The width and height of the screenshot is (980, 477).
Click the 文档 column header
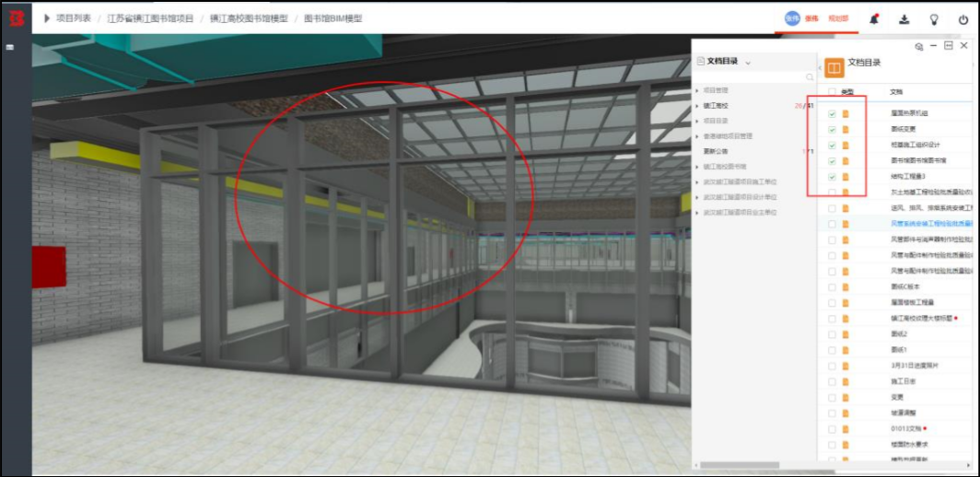(x=896, y=92)
